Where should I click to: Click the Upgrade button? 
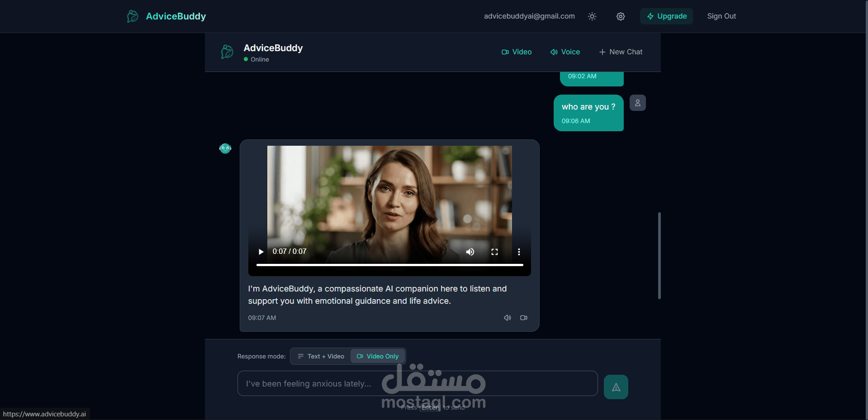[666, 16]
